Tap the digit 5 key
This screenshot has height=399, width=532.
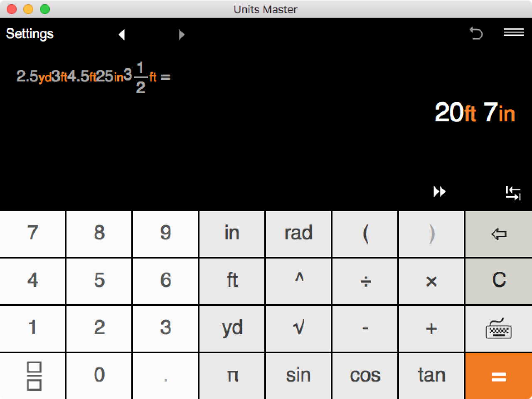tap(99, 281)
